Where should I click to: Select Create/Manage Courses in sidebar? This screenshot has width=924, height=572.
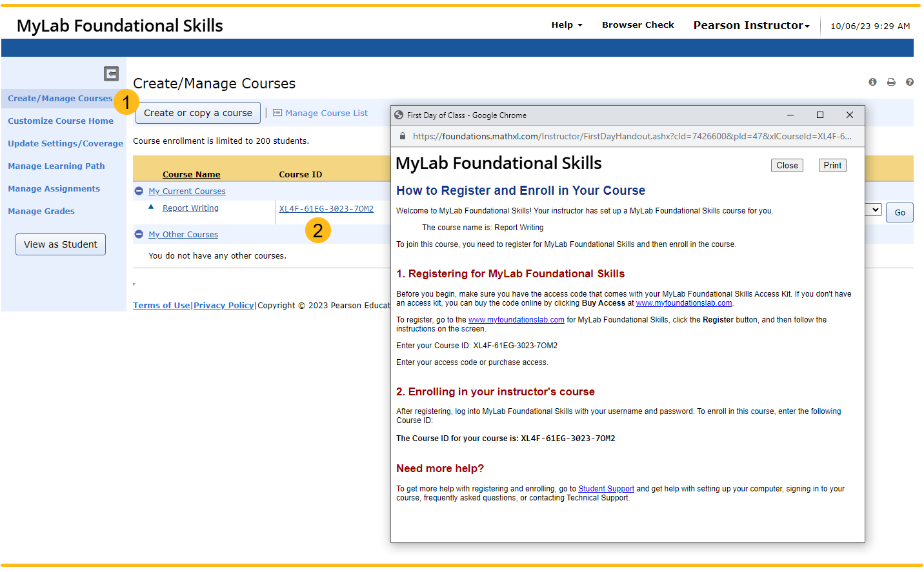point(60,98)
